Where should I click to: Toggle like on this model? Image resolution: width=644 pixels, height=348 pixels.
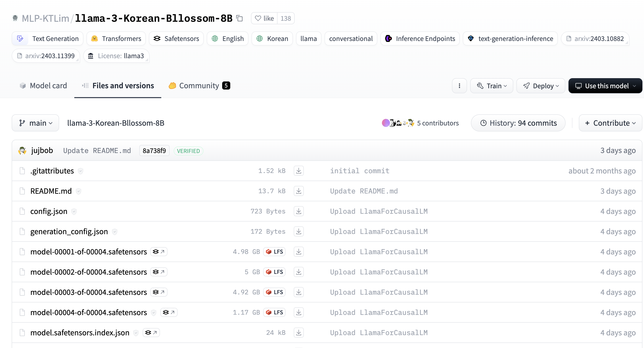point(264,18)
